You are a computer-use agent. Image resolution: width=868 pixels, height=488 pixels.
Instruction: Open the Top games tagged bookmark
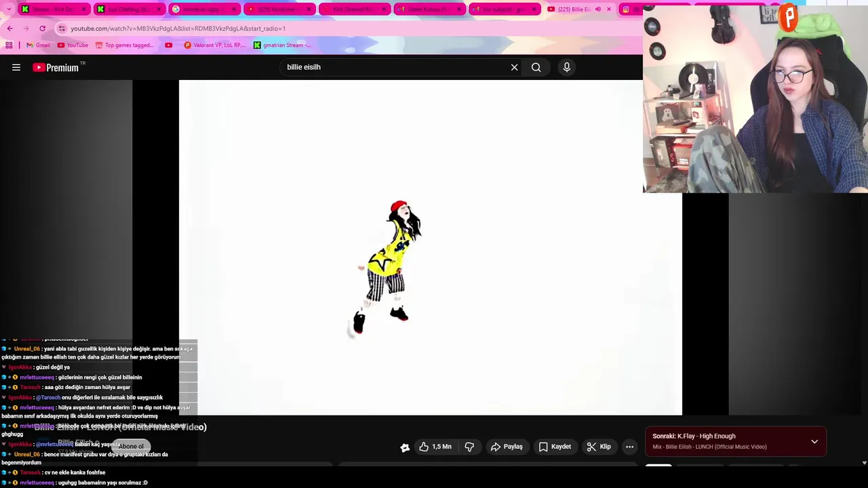tap(124, 45)
